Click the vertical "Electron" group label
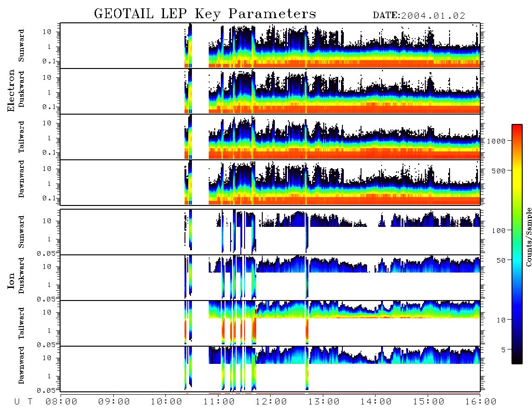Viewport: 532px width, 410px height. [x=11, y=90]
